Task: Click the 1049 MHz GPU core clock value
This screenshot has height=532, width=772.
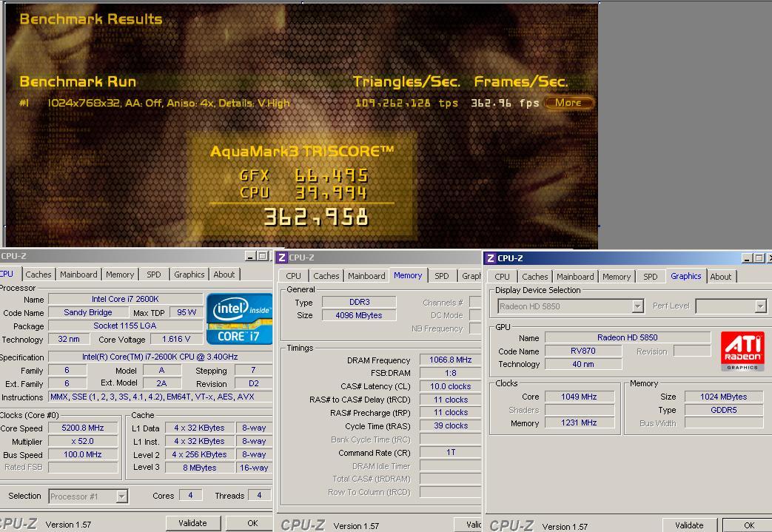Action: (579, 397)
